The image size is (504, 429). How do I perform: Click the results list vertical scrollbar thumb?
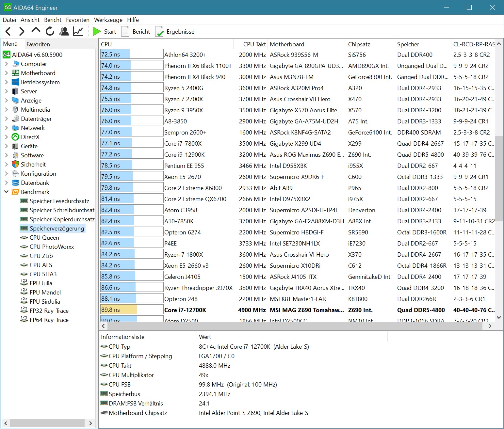[x=499, y=179]
